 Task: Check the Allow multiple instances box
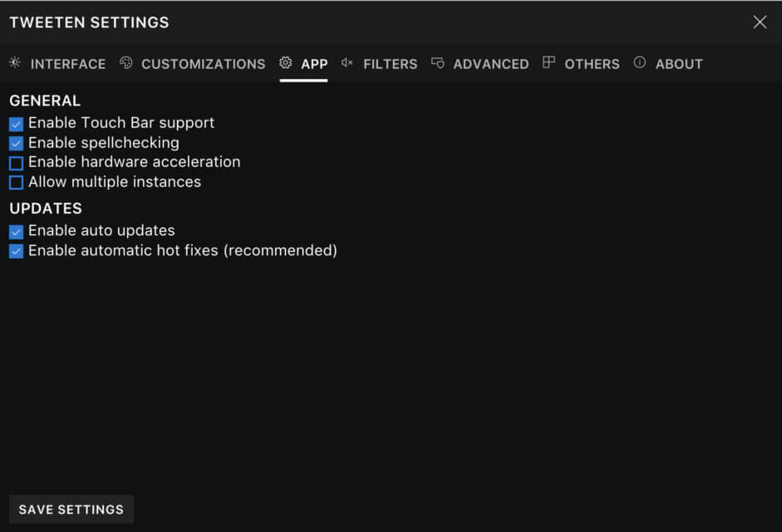(16, 183)
